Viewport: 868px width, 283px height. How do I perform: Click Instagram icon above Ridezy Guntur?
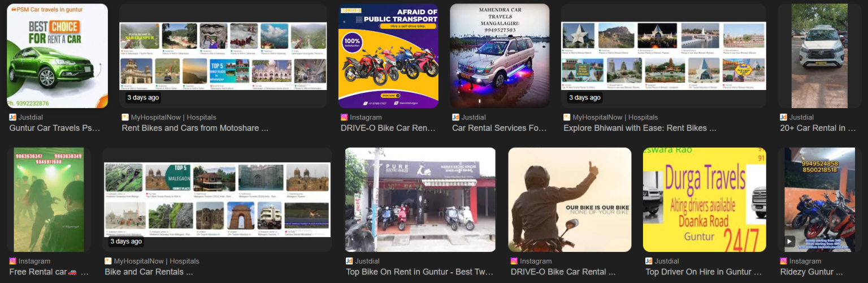click(783, 261)
